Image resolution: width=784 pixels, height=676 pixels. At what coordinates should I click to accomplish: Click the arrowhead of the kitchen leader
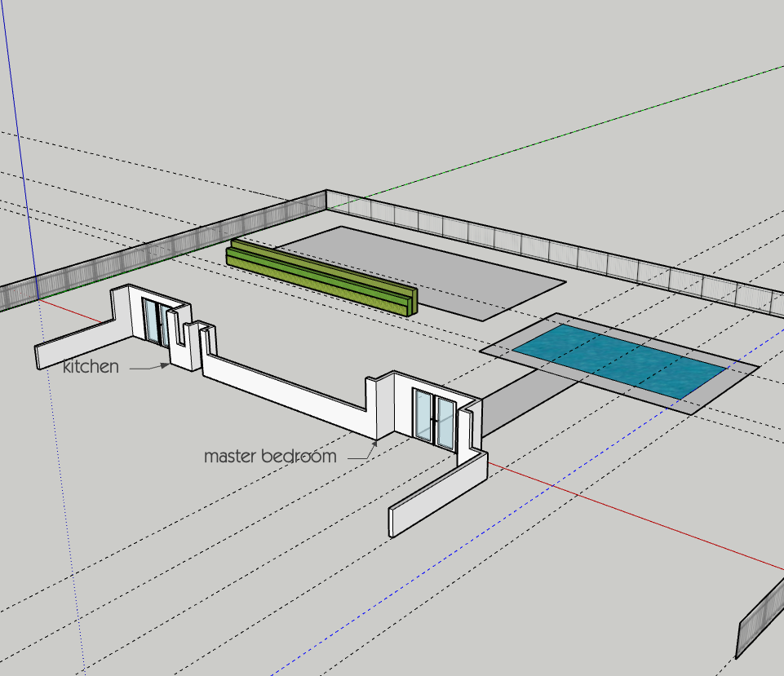point(165,366)
